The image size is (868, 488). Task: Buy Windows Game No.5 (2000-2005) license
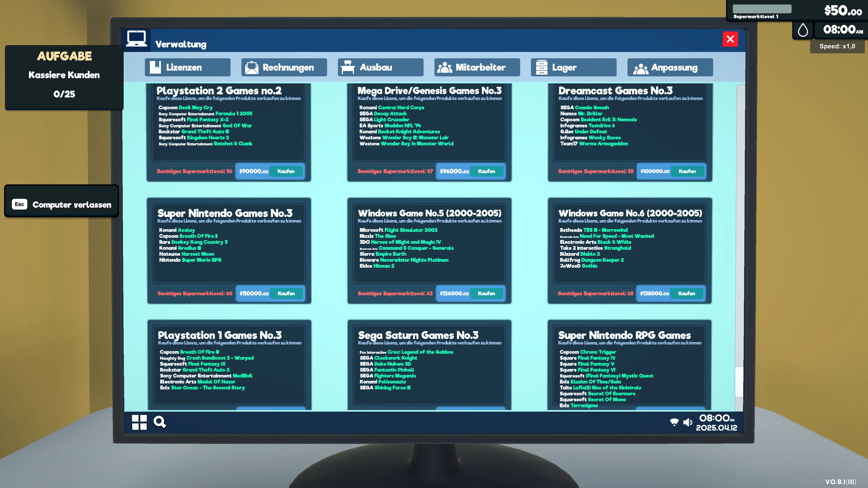tap(487, 293)
